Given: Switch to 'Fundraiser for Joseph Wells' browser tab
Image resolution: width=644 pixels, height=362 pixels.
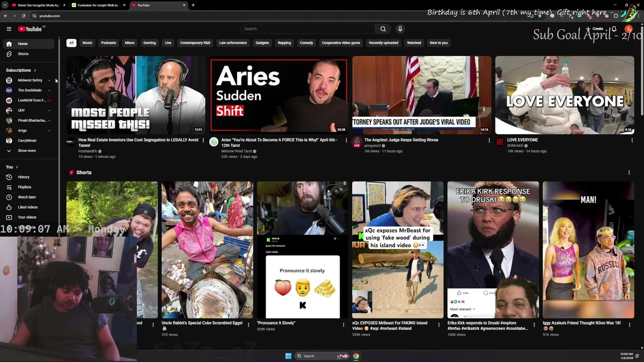Looking at the screenshot, I should pos(98,5).
